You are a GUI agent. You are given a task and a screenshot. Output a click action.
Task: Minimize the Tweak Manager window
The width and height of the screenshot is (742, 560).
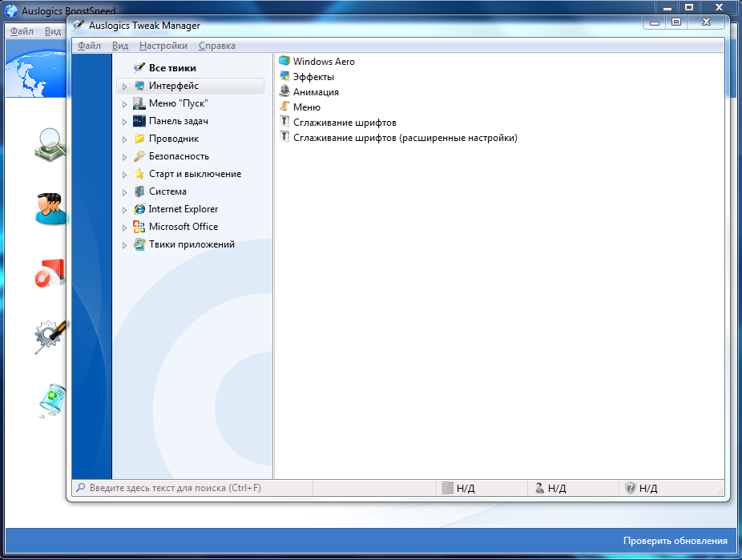pos(655,22)
